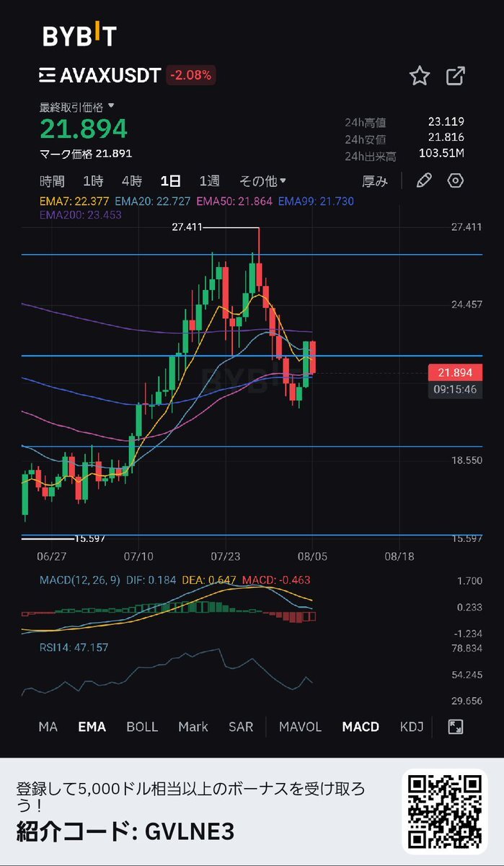The height and width of the screenshot is (866, 504).
Task: Click the BYBIT logo
Action: click(x=79, y=36)
